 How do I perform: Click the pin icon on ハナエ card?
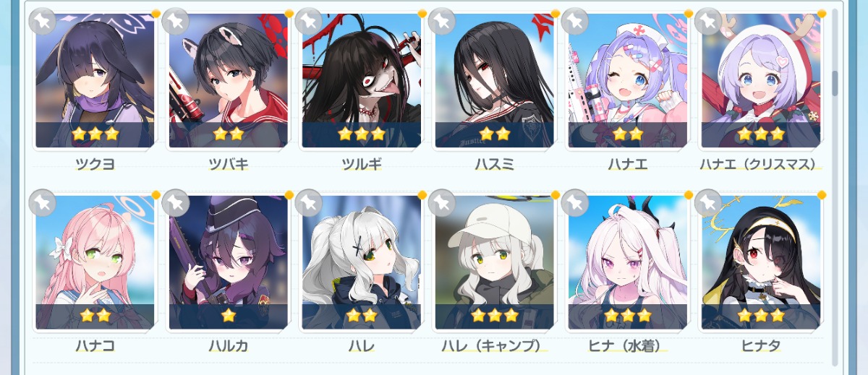[575, 21]
